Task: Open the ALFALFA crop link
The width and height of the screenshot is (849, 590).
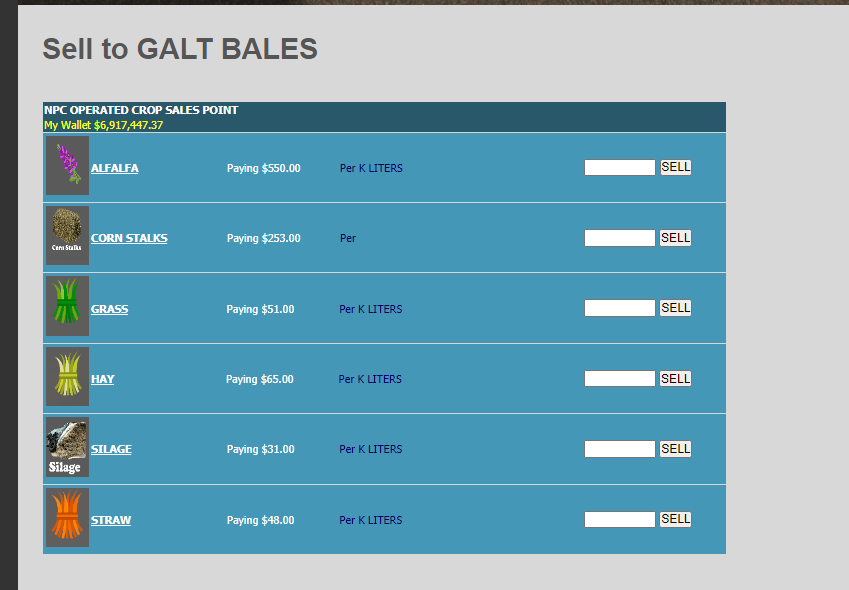Action: 115,168
